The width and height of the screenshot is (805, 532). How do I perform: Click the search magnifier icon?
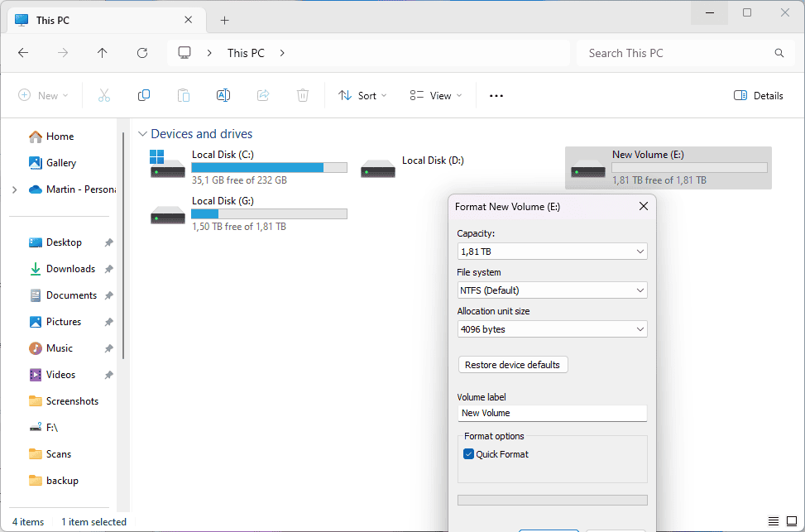tap(779, 53)
